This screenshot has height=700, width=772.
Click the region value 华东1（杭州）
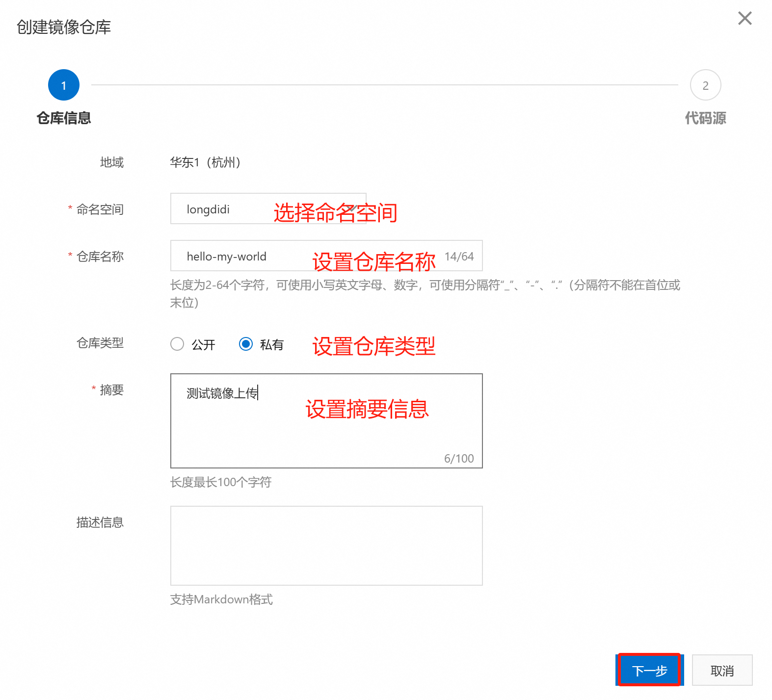click(205, 162)
